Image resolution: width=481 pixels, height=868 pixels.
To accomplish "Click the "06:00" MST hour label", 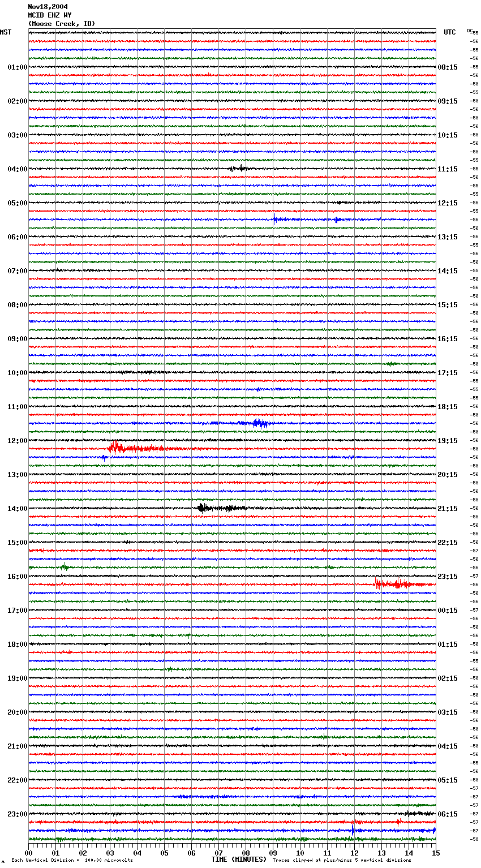I will 18,237.
